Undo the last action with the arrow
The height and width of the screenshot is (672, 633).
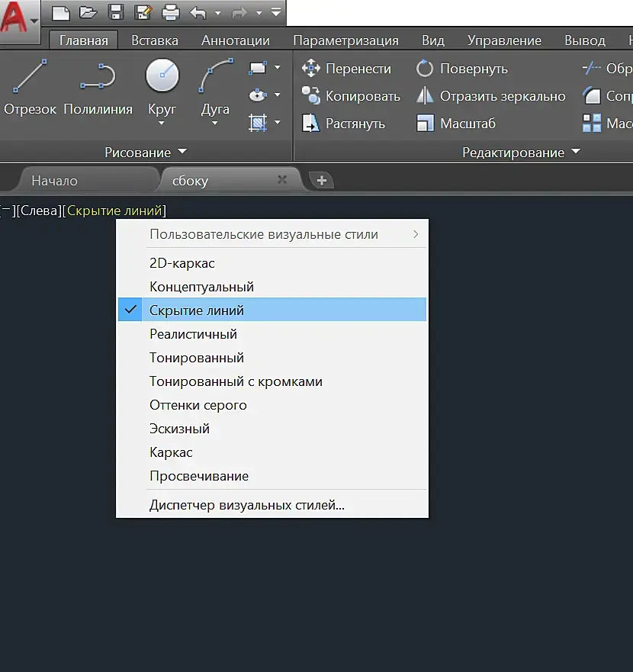coord(198,13)
